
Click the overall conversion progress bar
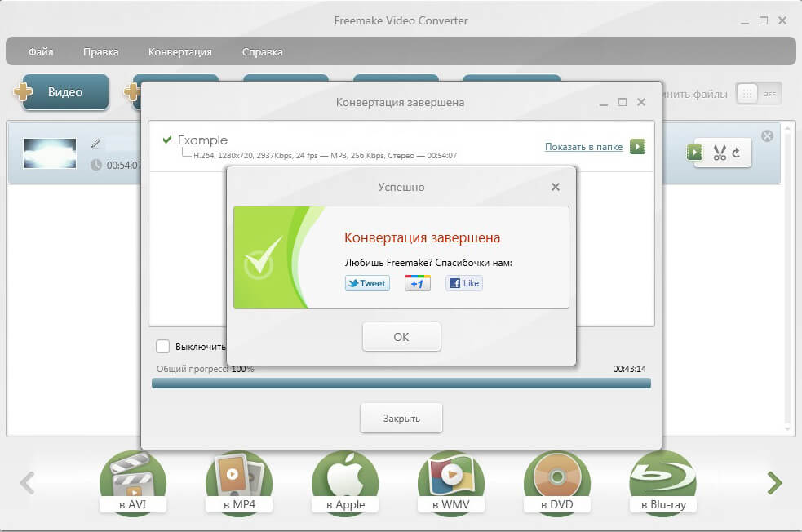click(401, 383)
